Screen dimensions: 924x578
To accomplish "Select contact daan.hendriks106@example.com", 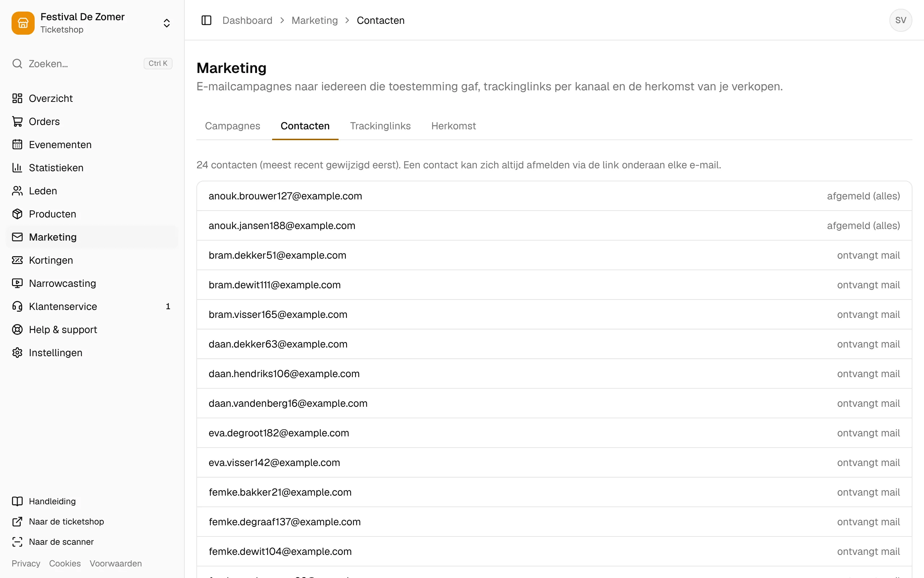I will (554, 374).
